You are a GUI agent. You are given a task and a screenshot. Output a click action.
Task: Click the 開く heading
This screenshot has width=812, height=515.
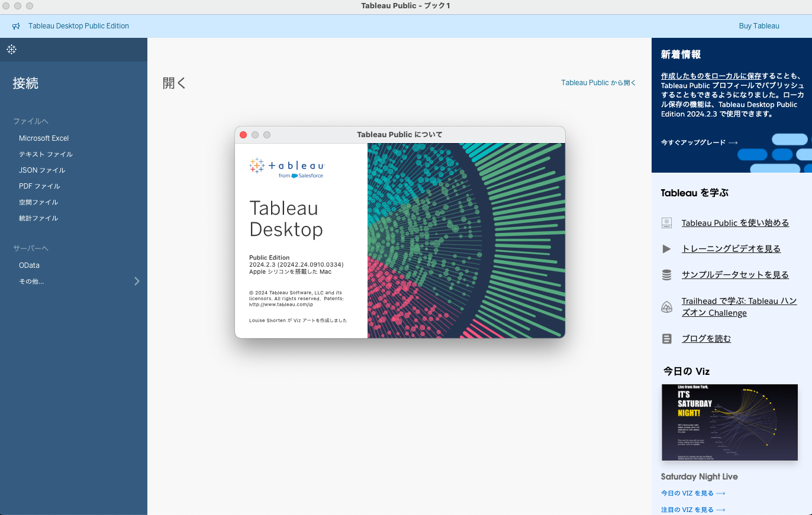tap(175, 83)
